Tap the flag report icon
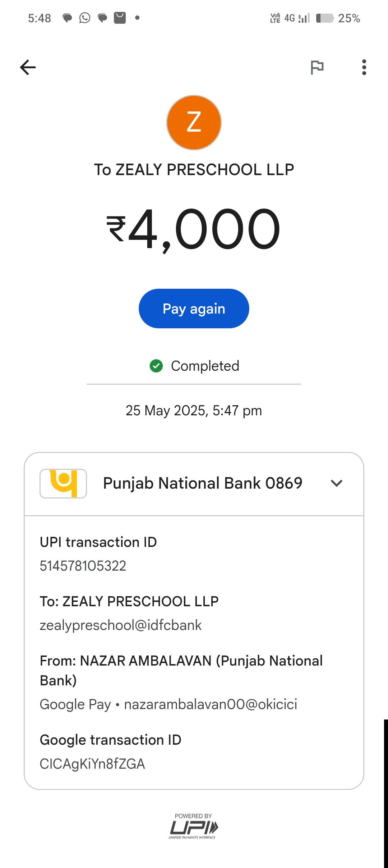 [x=317, y=67]
